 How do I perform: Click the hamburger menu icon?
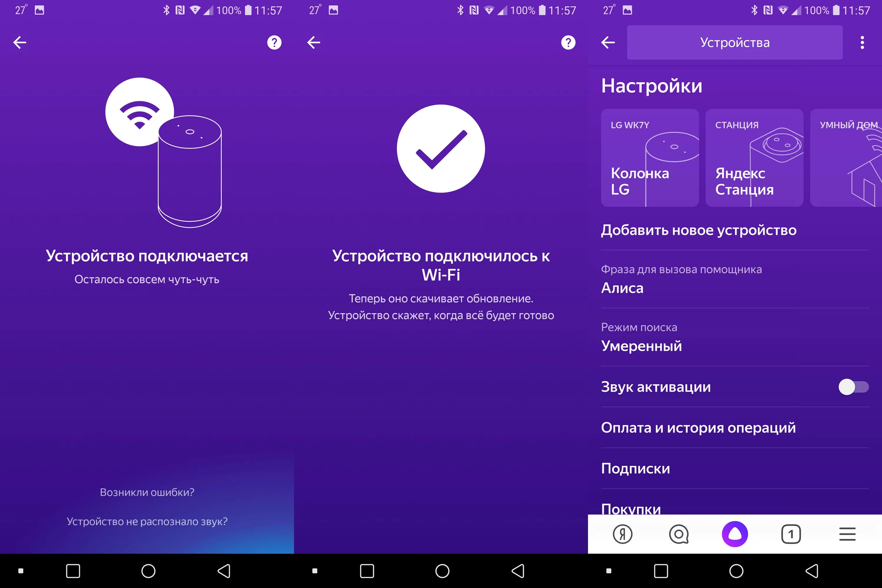[847, 534]
